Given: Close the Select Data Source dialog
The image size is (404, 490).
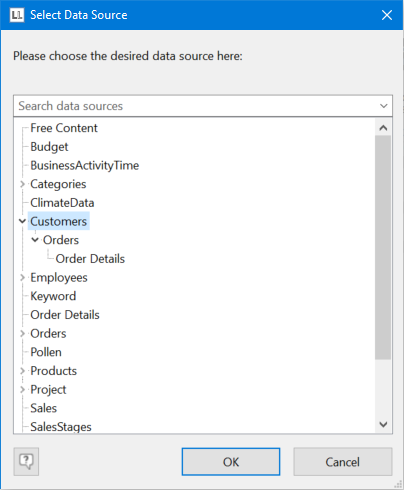Looking at the screenshot, I should pos(387,15).
